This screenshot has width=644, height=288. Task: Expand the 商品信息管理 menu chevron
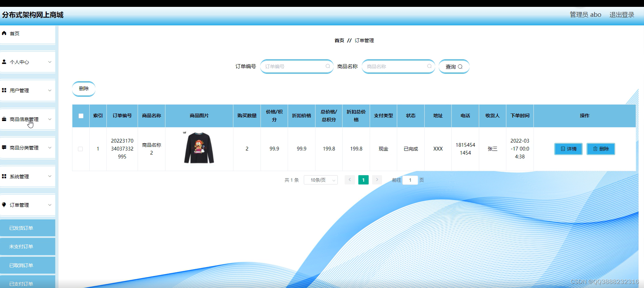click(50, 119)
